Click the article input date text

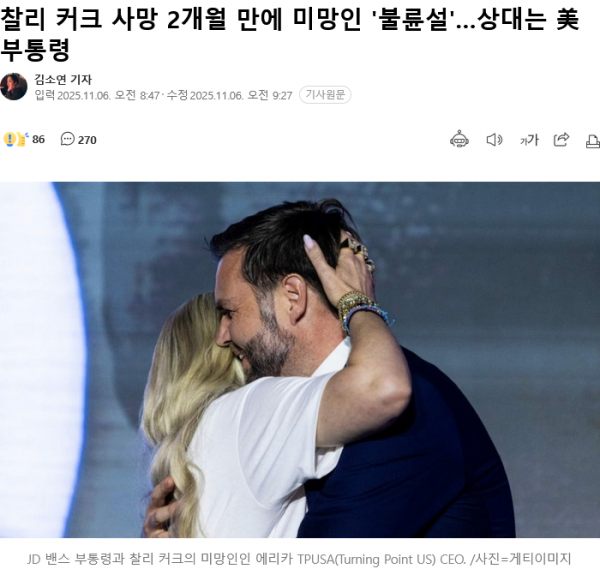[x=97, y=95]
